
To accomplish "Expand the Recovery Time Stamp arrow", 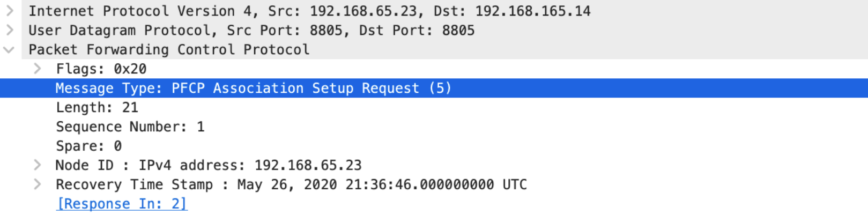I will pyautogui.click(x=37, y=184).
